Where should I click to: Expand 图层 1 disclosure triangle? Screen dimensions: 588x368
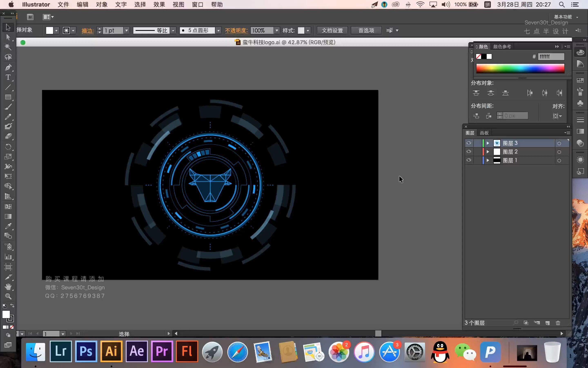[488, 160]
